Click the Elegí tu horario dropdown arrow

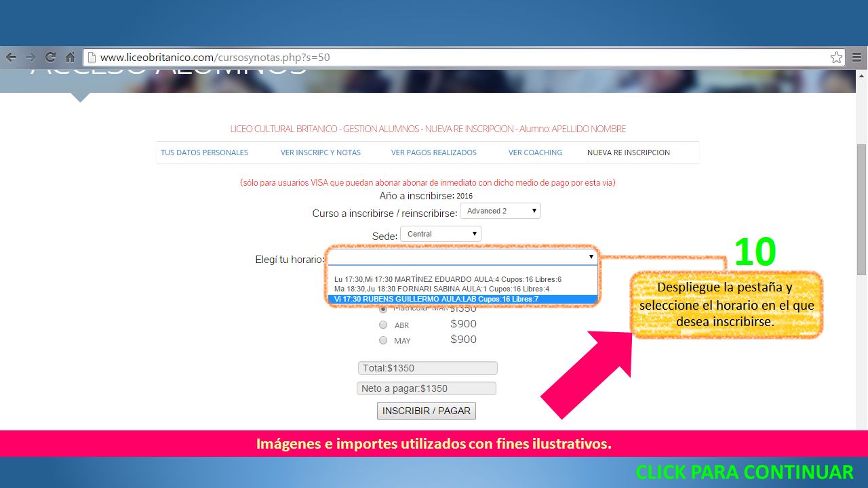point(591,257)
